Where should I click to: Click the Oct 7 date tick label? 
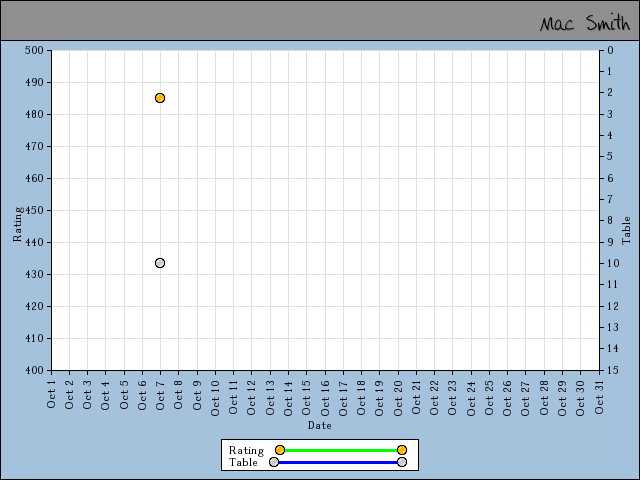(161, 393)
